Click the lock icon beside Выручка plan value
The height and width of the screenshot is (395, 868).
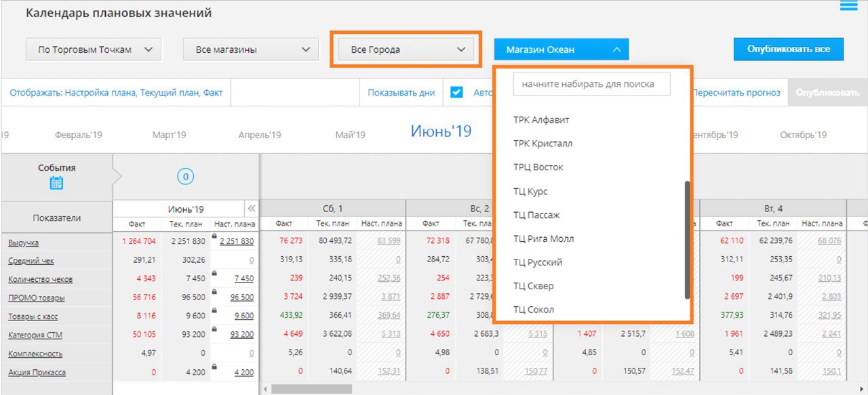point(214,236)
